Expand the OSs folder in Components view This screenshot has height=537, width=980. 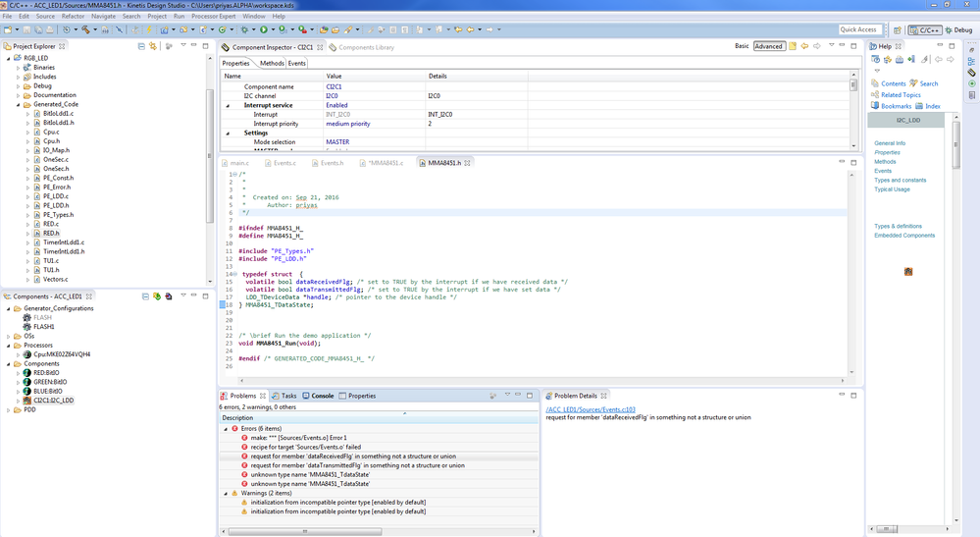[x=9, y=337]
